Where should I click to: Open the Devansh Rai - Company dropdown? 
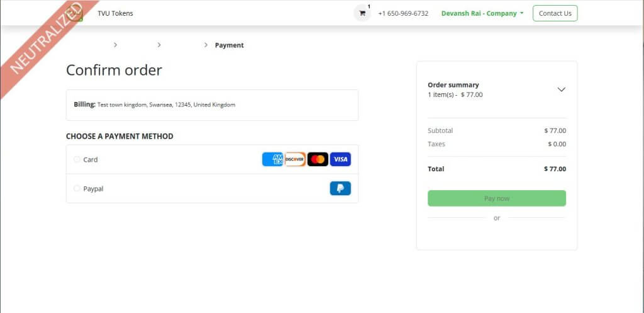coord(482,13)
